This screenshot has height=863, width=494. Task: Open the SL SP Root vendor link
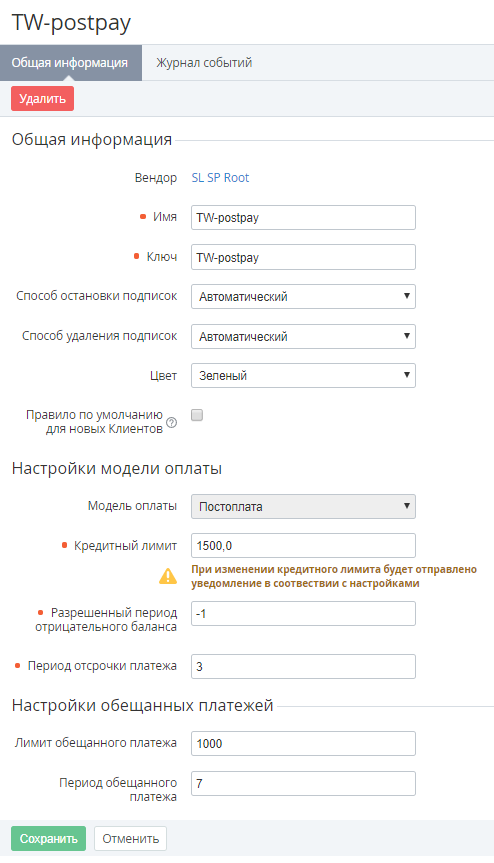point(220,178)
